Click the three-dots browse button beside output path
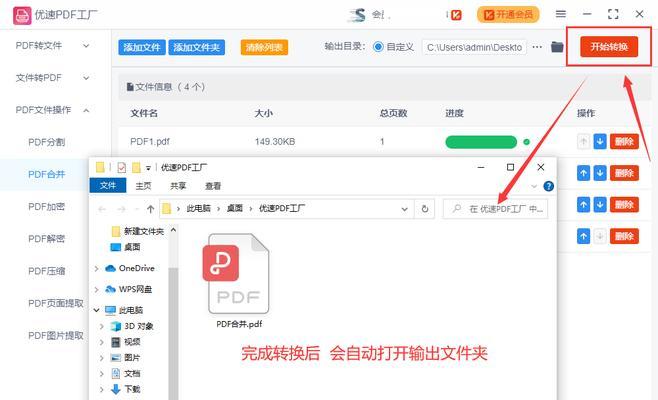Viewport: 658px width, 400px height. pos(537,47)
